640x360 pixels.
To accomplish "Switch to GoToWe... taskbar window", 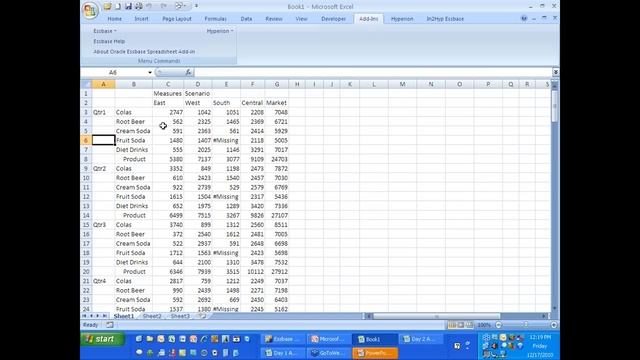I will pyautogui.click(x=329, y=353).
